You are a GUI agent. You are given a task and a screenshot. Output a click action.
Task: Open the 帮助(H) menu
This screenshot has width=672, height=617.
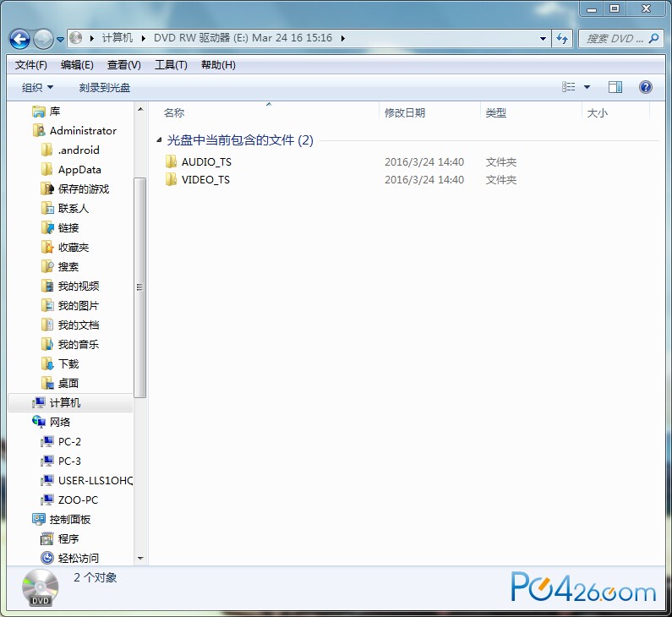[218, 65]
